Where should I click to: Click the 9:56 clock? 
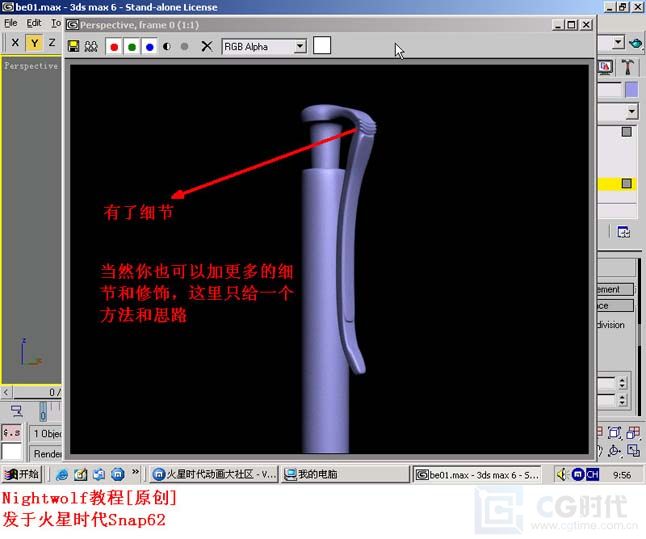click(622, 475)
